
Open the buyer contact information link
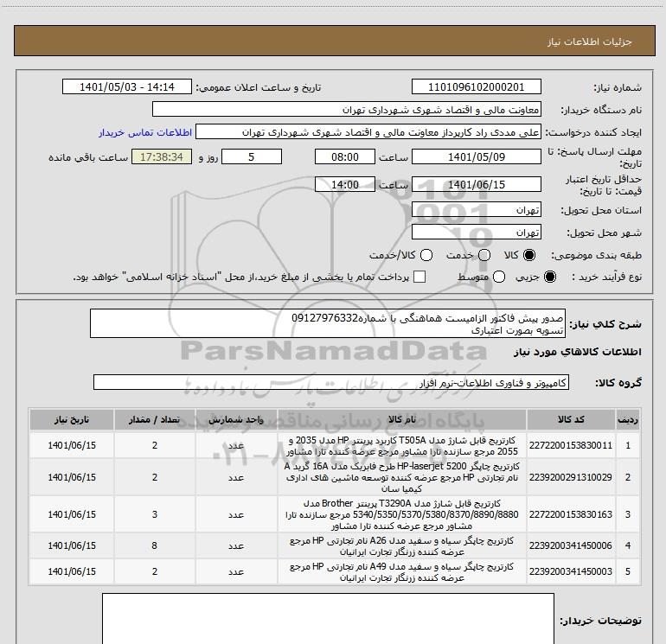[145, 132]
